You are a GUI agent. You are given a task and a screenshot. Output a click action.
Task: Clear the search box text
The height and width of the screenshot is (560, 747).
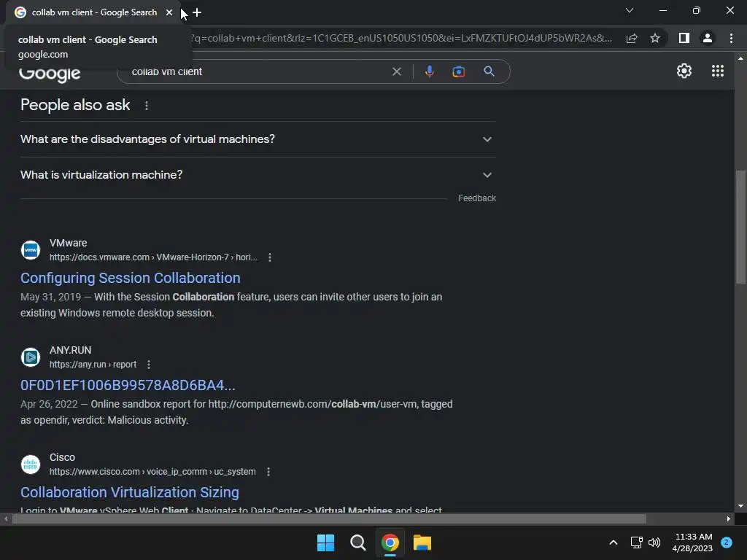point(396,71)
